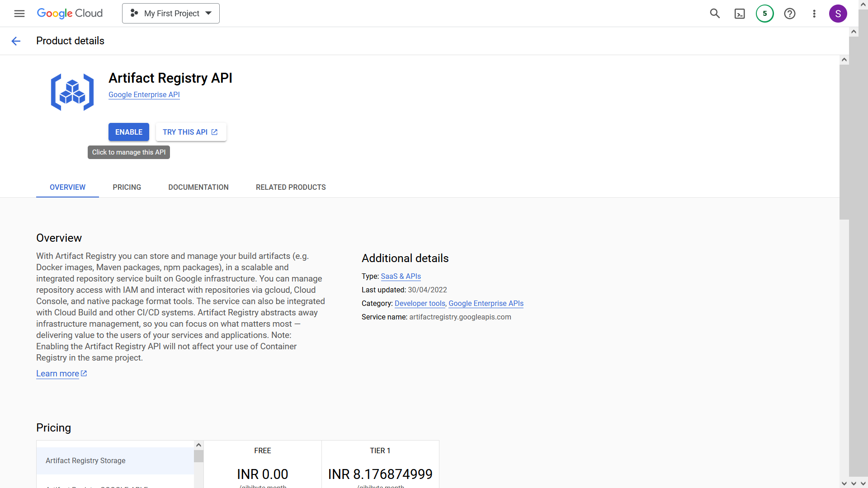Viewport: 868px width, 488px height.
Task: Open the help question mark icon
Action: (790, 14)
